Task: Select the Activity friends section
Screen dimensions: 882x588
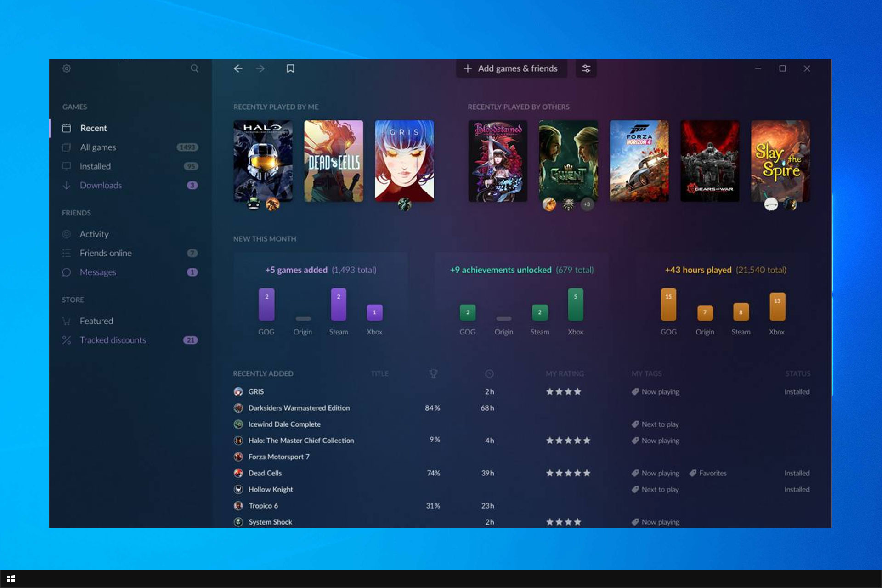Action: click(94, 234)
